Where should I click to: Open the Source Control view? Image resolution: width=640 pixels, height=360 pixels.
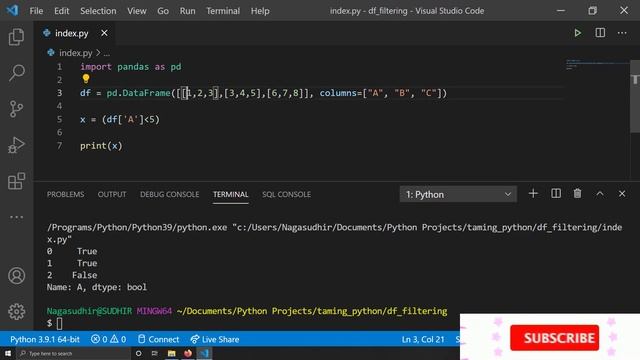[16, 109]
